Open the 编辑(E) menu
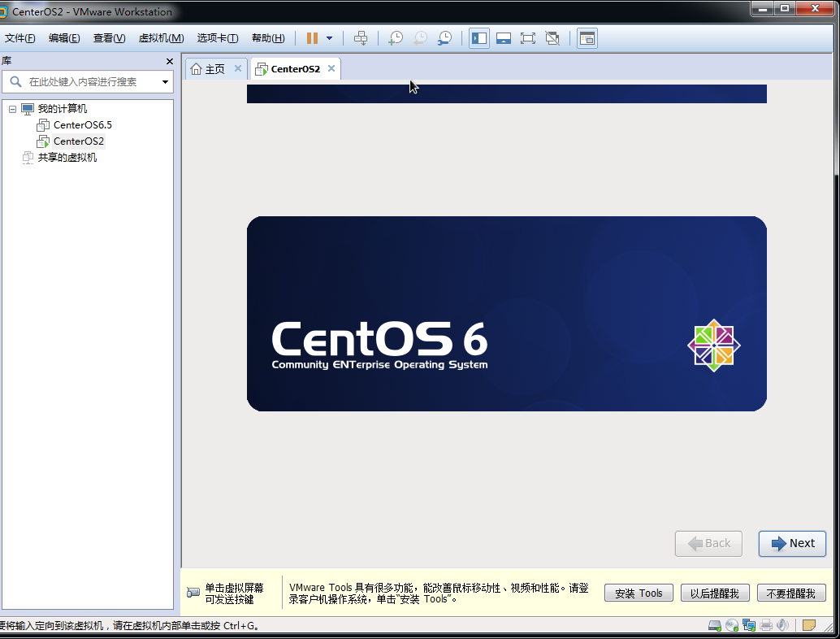The image size is (840, 639). pyautogui.click(x=64, y=38)
